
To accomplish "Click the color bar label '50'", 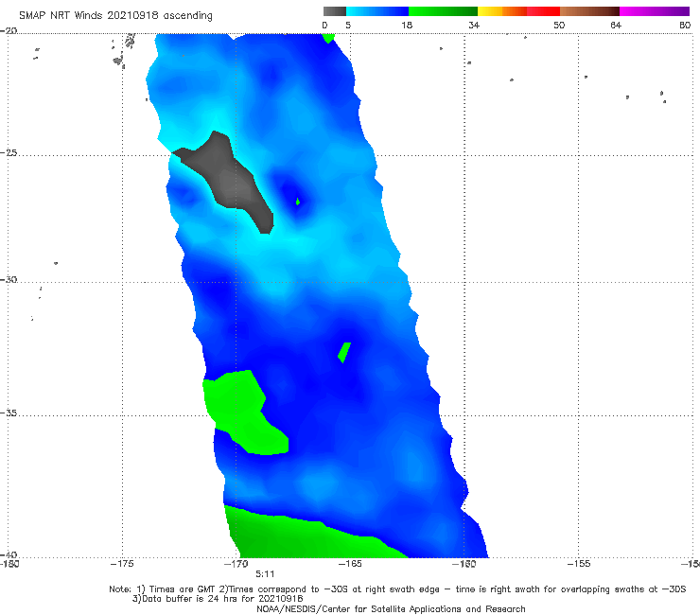I will click(559, 25).
